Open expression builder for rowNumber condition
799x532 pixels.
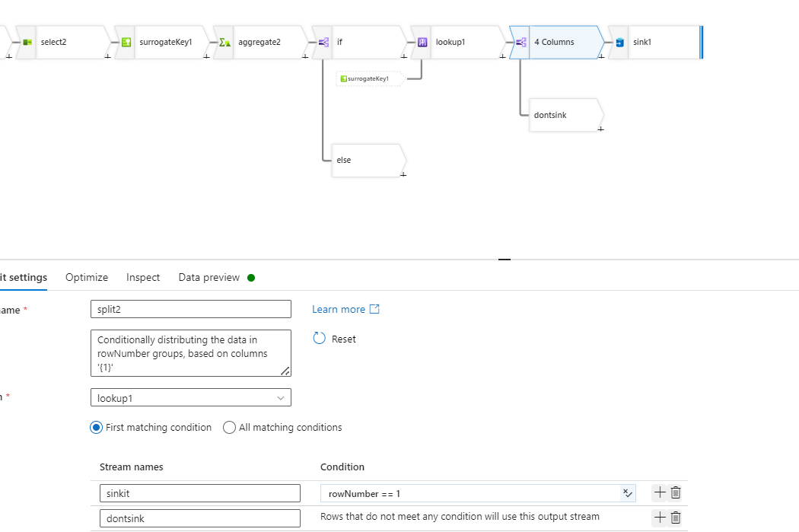click(628, 493)
